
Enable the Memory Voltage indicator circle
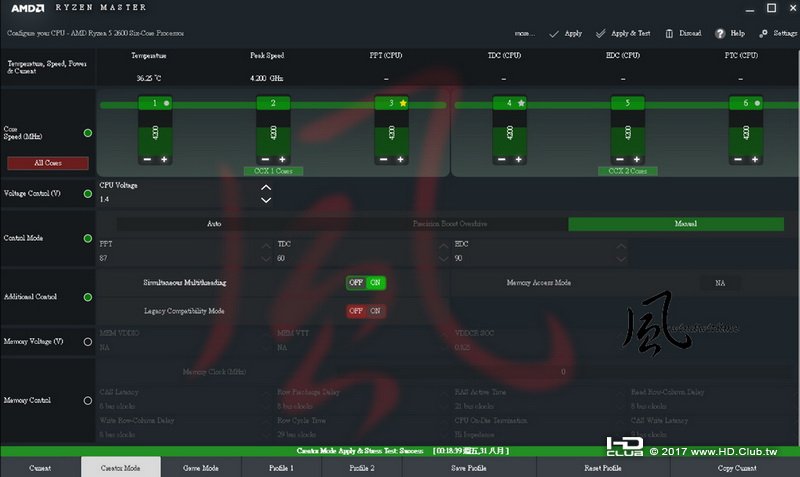pos(88,342)
